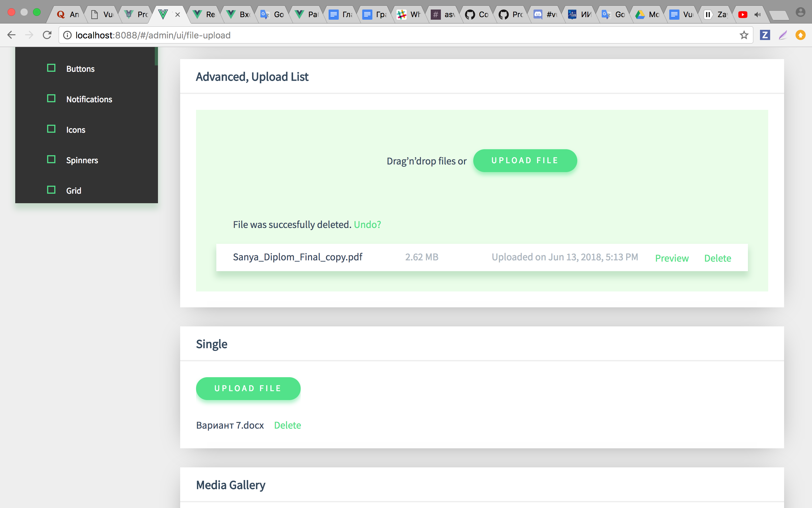Open the 'An' Quora tab
Viewport: 812px width, 508px height.
pyautogui.click(x=68, y=15)
